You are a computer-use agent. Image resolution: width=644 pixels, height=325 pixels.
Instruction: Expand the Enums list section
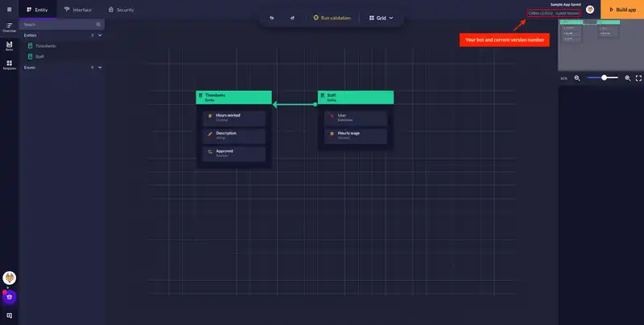tap(99, 68)
